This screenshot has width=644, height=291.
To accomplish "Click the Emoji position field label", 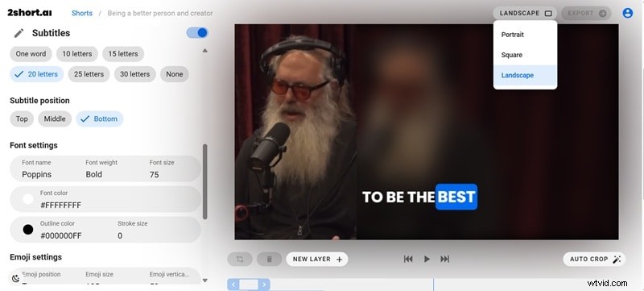I will click(x=41, y=274).
